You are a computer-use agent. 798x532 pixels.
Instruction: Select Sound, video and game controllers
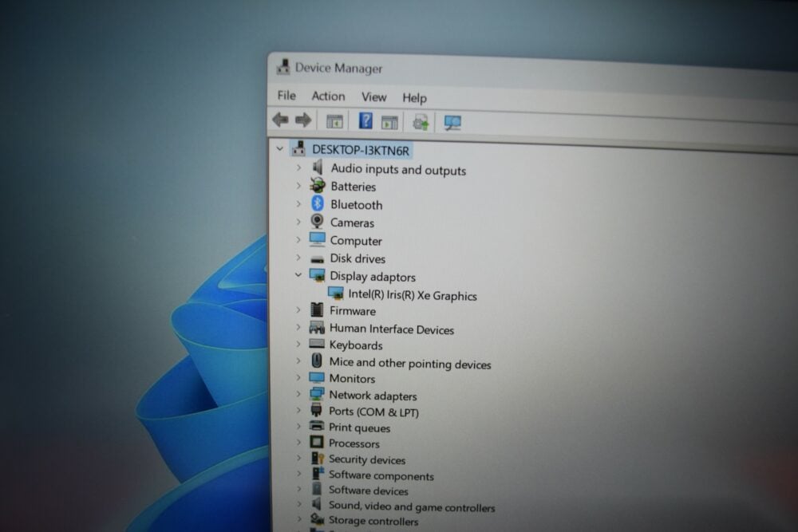coord(412,506)
